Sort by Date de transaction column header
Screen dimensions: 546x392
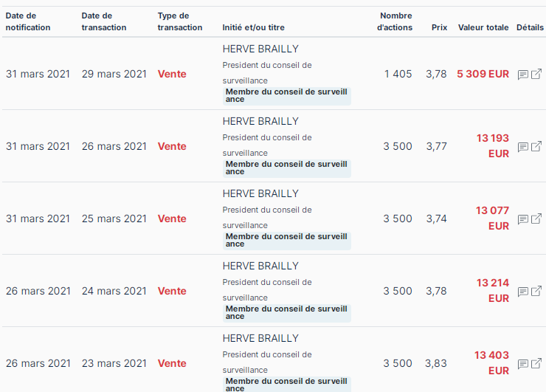[x=104, y=21]
